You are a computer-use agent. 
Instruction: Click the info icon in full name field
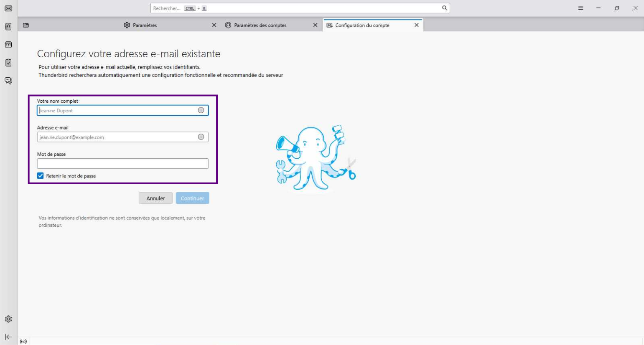point(201,110)
